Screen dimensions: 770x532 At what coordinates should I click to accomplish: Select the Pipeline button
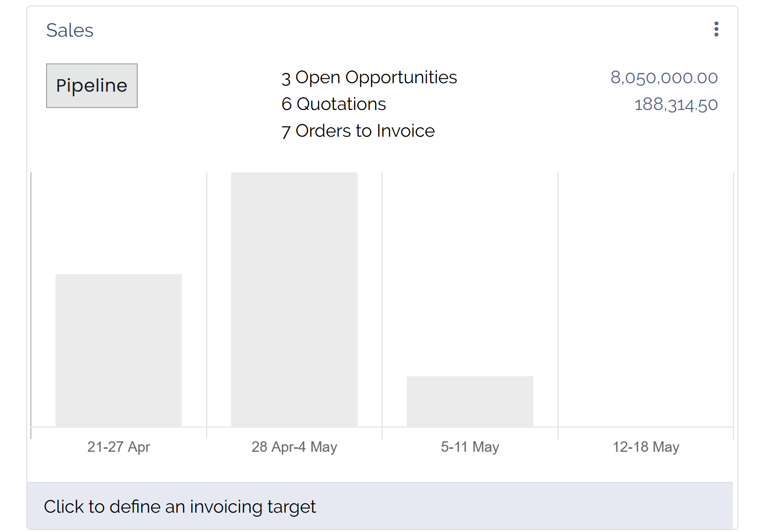pyautogui.click(x=92, y=86)
